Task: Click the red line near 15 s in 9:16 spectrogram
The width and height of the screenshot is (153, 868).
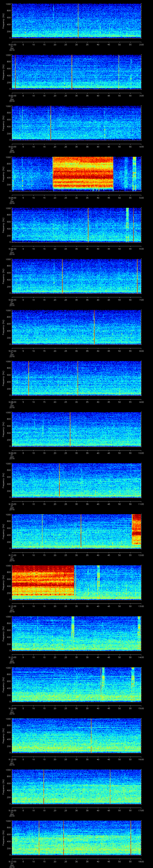Action: [x=44, y=786]
